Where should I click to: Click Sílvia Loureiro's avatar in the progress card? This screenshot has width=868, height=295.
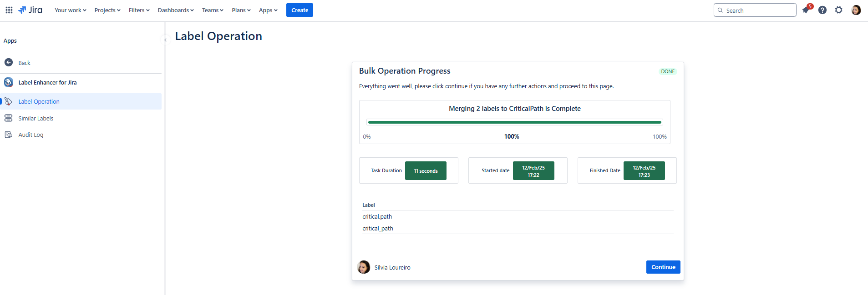click(364, 267)
